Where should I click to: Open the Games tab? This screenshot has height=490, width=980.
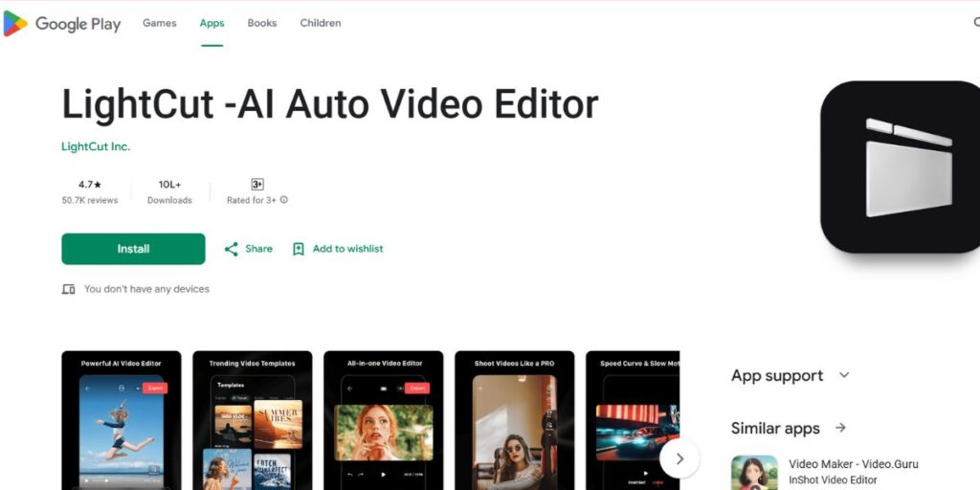point(160,23)
